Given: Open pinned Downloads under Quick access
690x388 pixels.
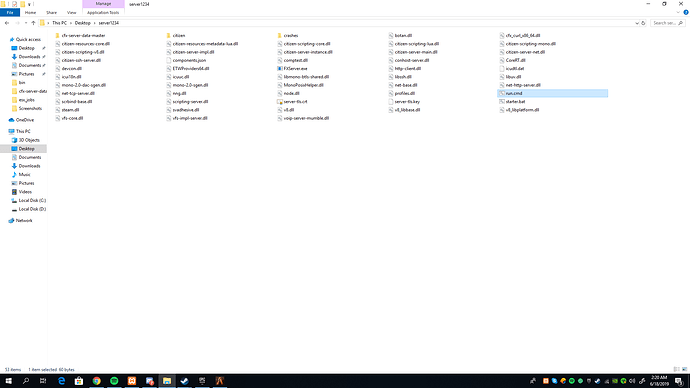Looking at the screenshot, I should click(x=29, y=57).
